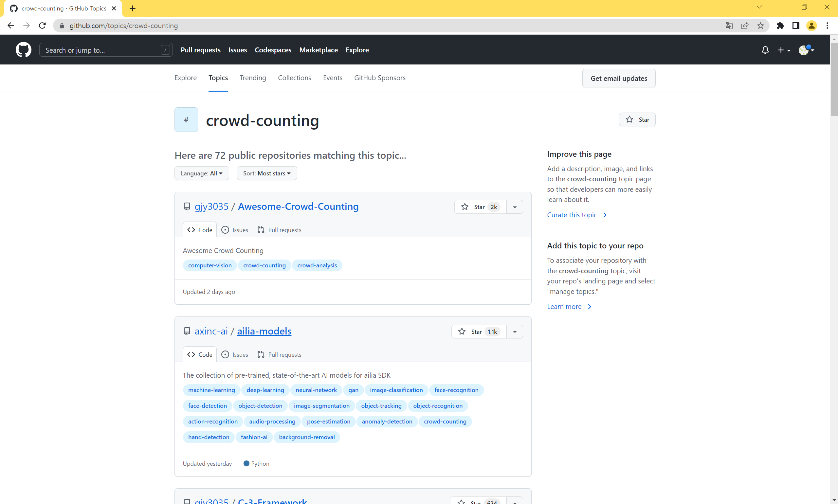Click the pose-estimation topic tag
Screen dimensions: 838x504
328,422
